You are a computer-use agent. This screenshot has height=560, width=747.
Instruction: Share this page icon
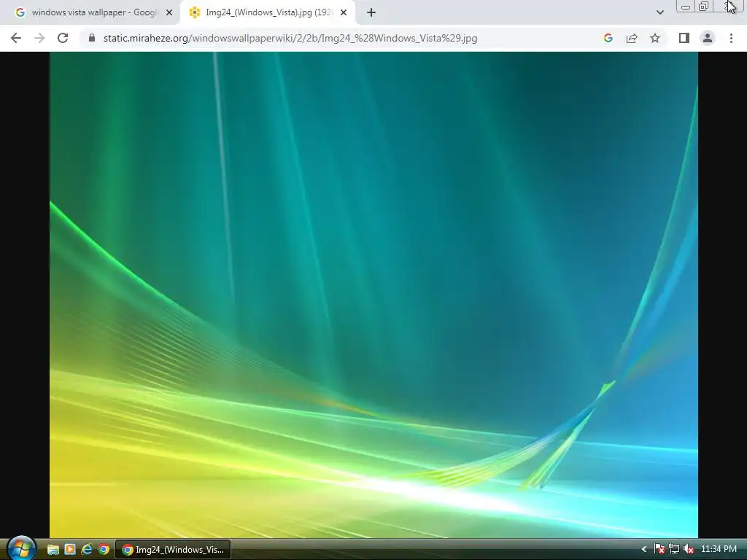[x=632, y=38]
